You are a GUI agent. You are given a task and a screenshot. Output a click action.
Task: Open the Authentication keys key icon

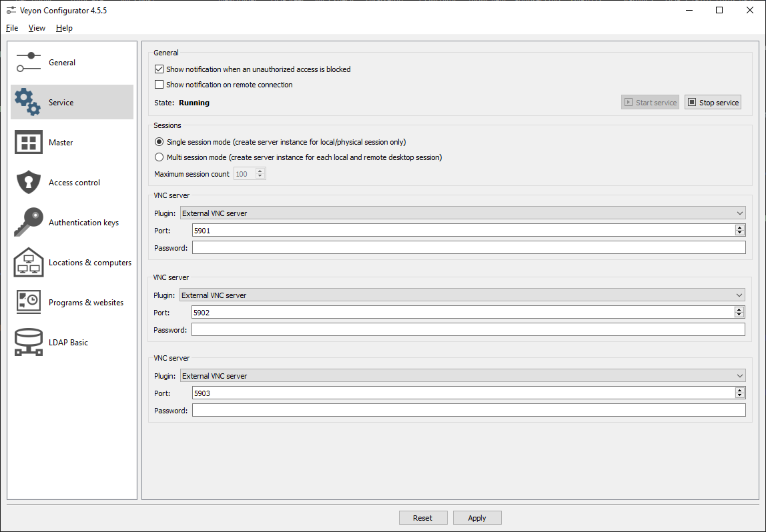click(28, 222)
